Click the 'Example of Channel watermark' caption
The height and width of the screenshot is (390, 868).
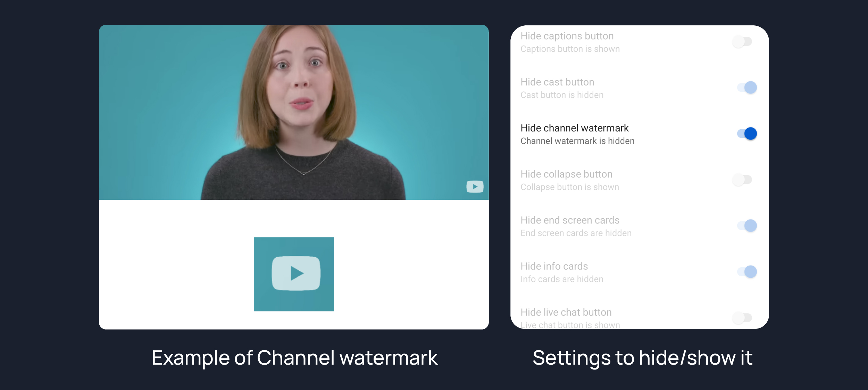click(294, 358)
